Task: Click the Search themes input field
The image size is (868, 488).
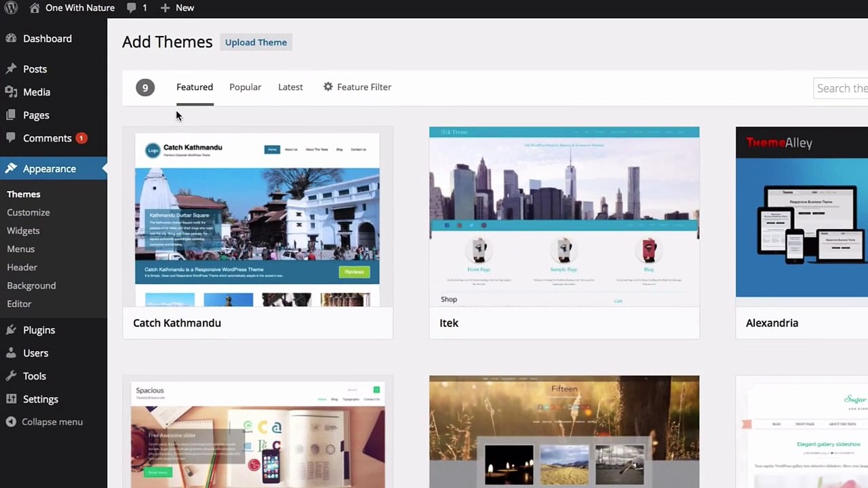Action: click(841, 88)
